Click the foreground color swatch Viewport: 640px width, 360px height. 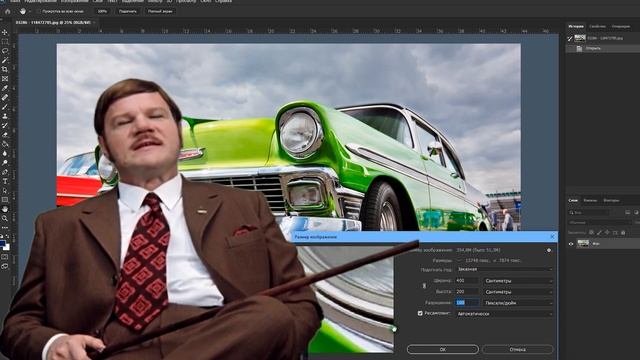point(3,244)
